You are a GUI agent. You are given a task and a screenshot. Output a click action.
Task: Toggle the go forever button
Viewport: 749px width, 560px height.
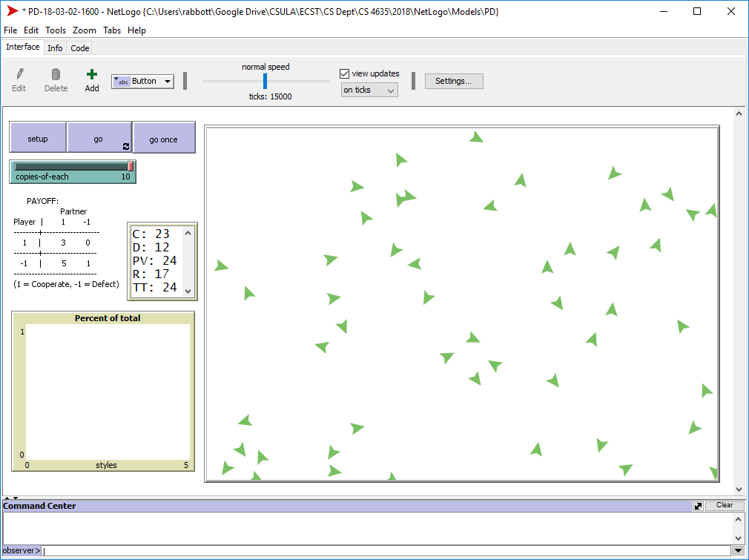[x=99, y=138]
